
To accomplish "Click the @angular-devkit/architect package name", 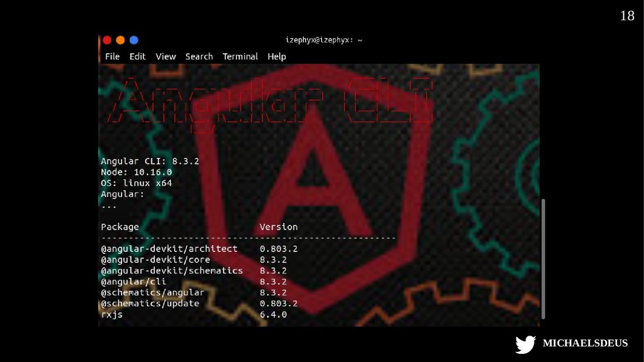I will pos(169,249).
